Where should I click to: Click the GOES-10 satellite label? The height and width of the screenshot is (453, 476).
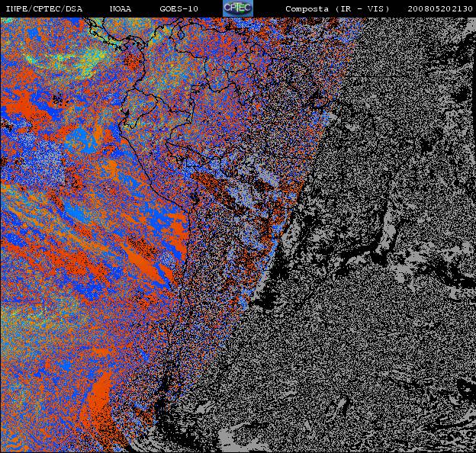tap(178, 9)
